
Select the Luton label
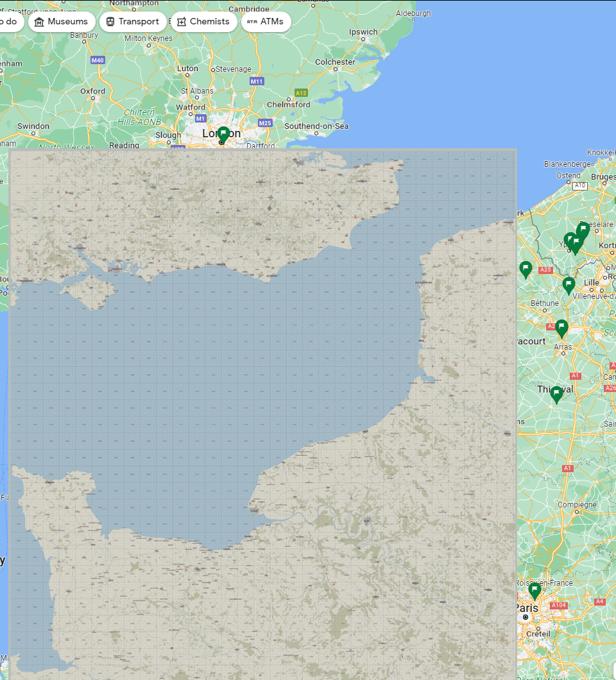[x=187, y=69]
